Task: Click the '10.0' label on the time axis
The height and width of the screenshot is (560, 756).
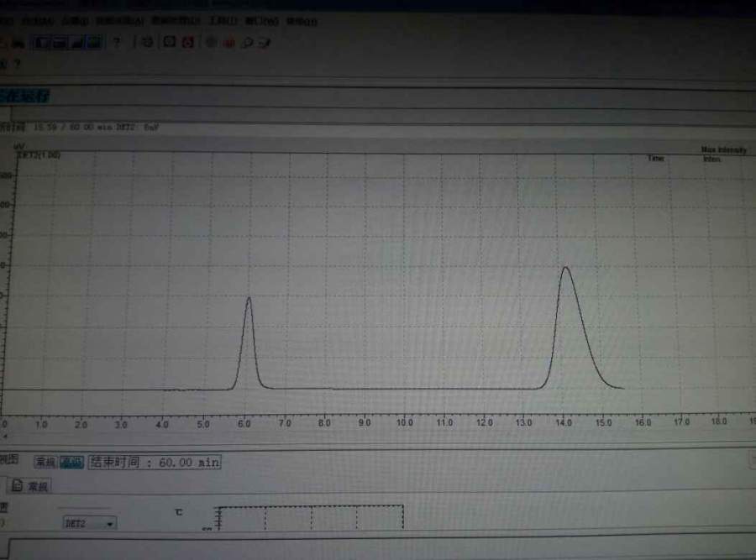Action: tap(405, 422)
